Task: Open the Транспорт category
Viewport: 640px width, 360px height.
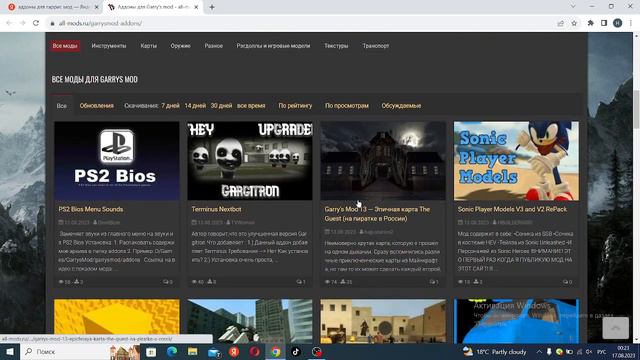Action: pyautogui.click(x=376, y=46)
